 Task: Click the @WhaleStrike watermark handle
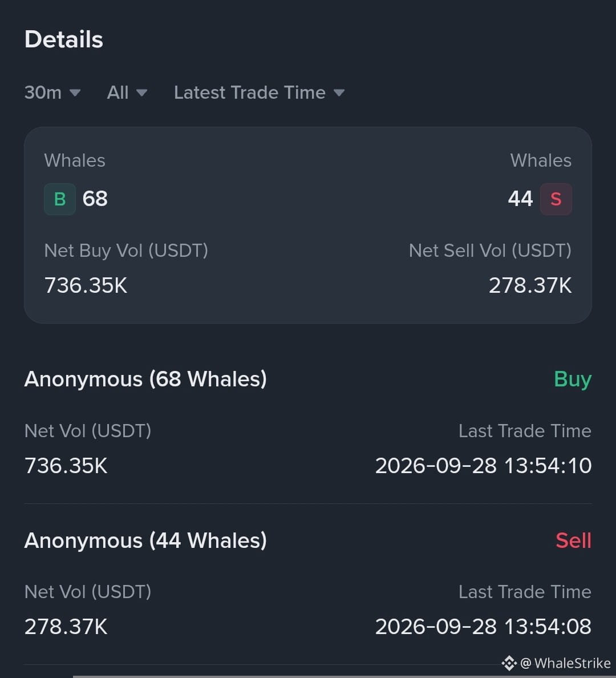(x=565, y=663)
